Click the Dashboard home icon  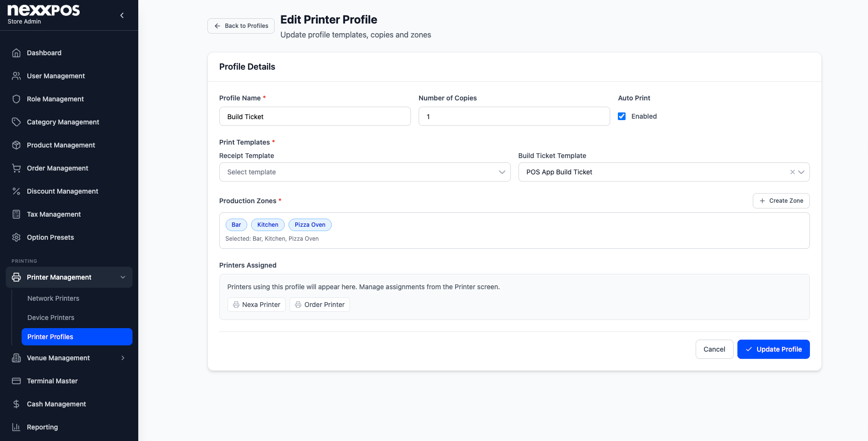pos(16,53)
